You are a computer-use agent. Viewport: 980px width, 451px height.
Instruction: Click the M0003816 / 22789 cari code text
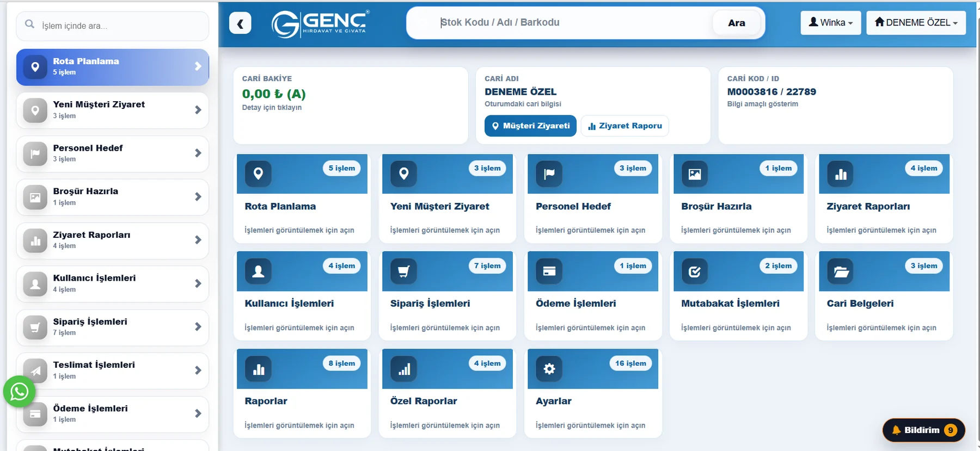point(771,92)
